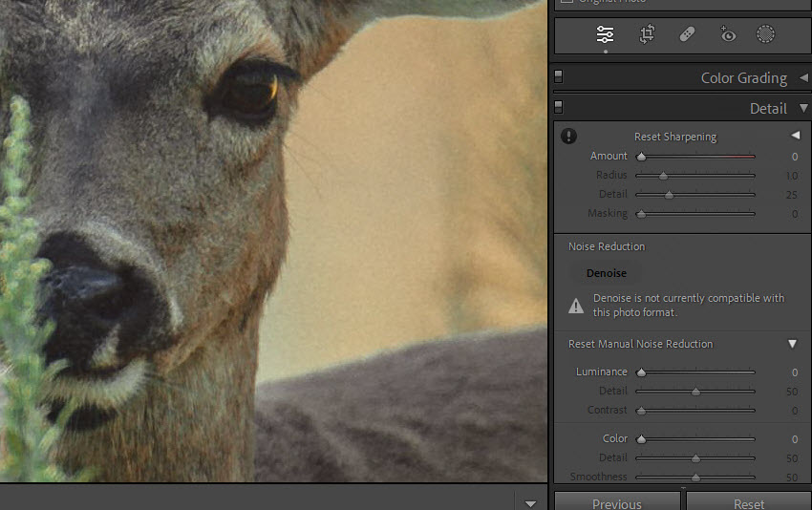Click Reset Manual Noise Reduction label
The image size is (812, 510).
641,344
